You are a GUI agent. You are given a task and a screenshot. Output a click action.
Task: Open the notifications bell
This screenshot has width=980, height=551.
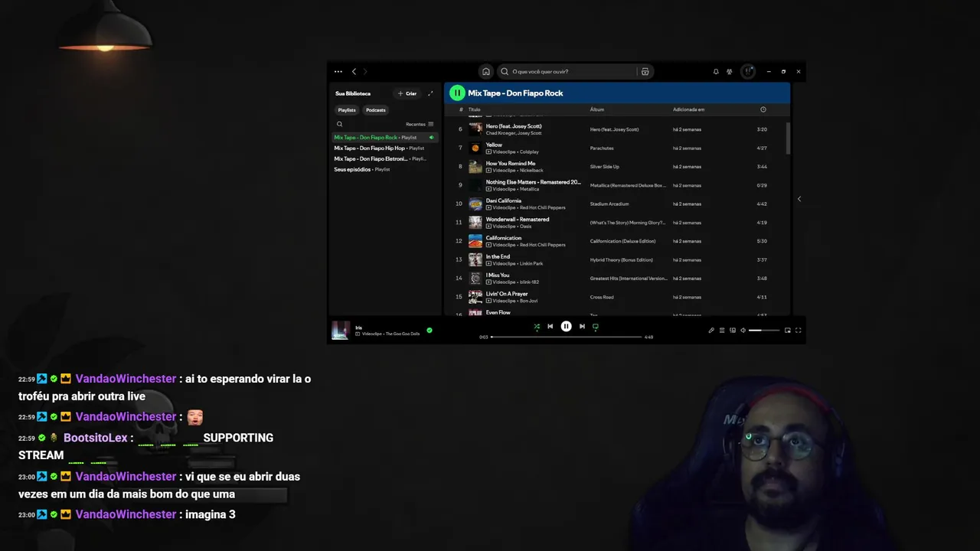[716, 71]
